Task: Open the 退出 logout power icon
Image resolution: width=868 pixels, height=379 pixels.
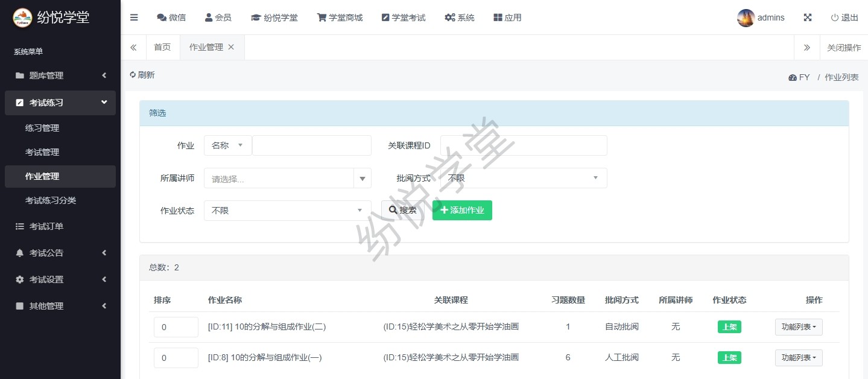Action: [835, 18]
